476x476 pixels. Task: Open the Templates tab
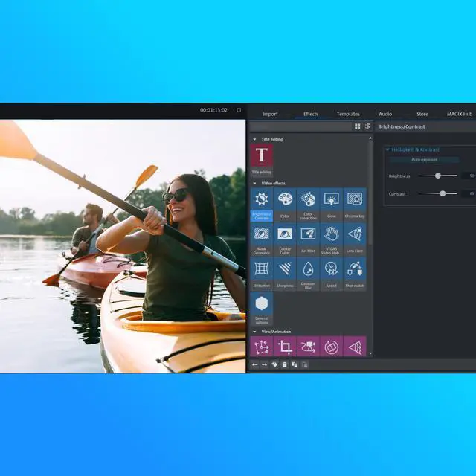point(348,114)
